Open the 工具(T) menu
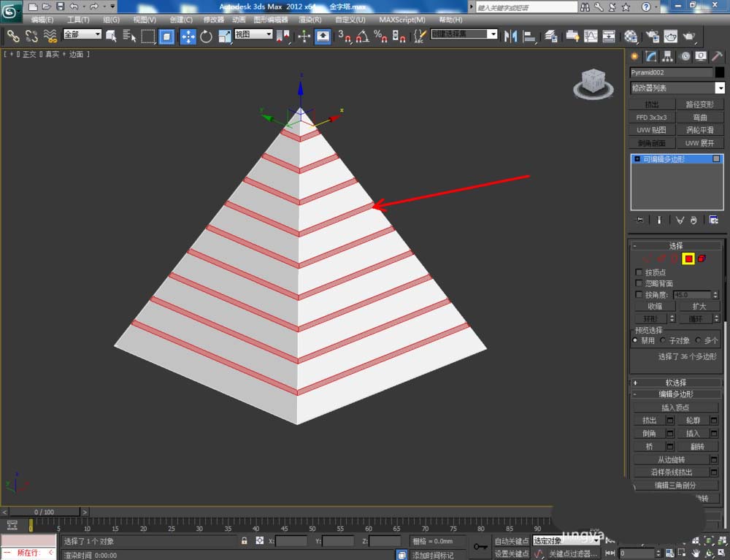730x560 pixels. tap(78, 20)
